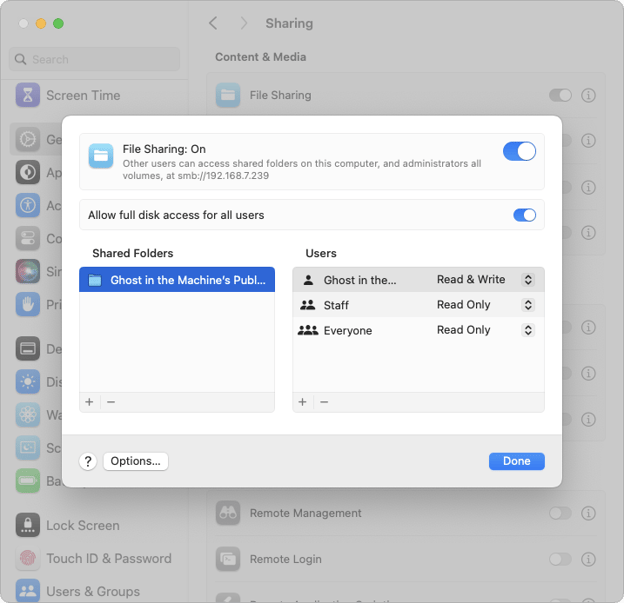Disable full disk access for all users
The height and width of the screenshot is (603, 624).
pos(524,215)
